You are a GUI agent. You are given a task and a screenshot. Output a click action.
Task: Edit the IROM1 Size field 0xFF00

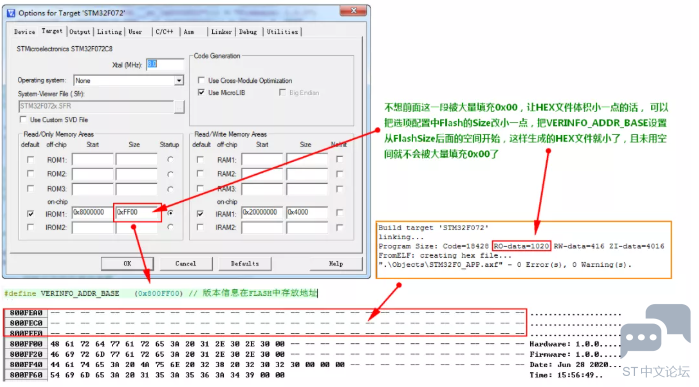(136, 213)
